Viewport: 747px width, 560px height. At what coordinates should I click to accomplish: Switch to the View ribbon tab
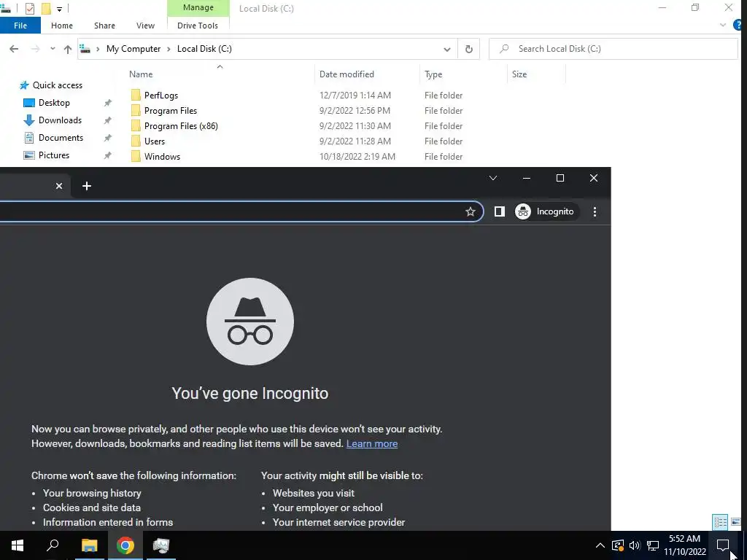pos(145,26)
